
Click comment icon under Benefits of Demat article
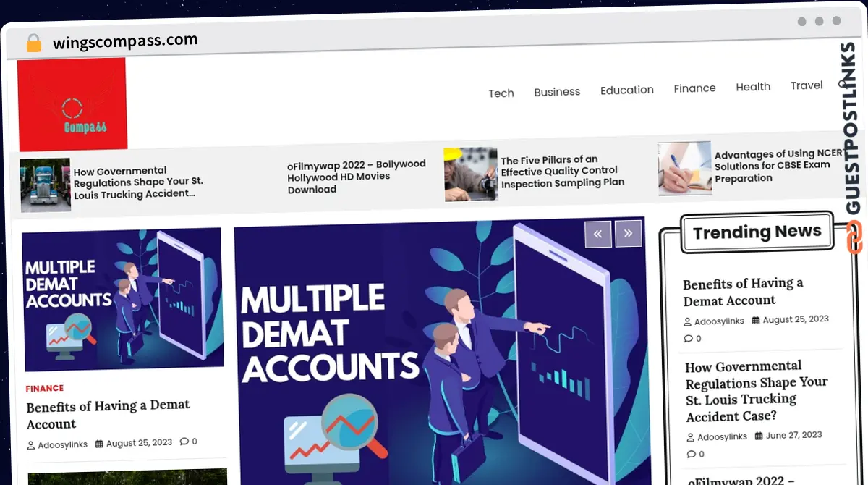184,442
